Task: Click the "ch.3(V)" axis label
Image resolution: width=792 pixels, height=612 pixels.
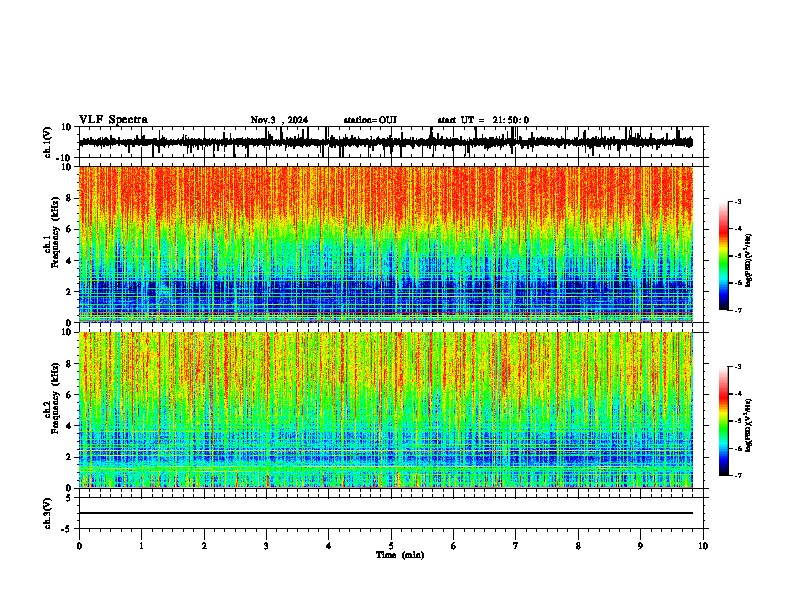Action: pyautogui.click(x=48, y=513)
